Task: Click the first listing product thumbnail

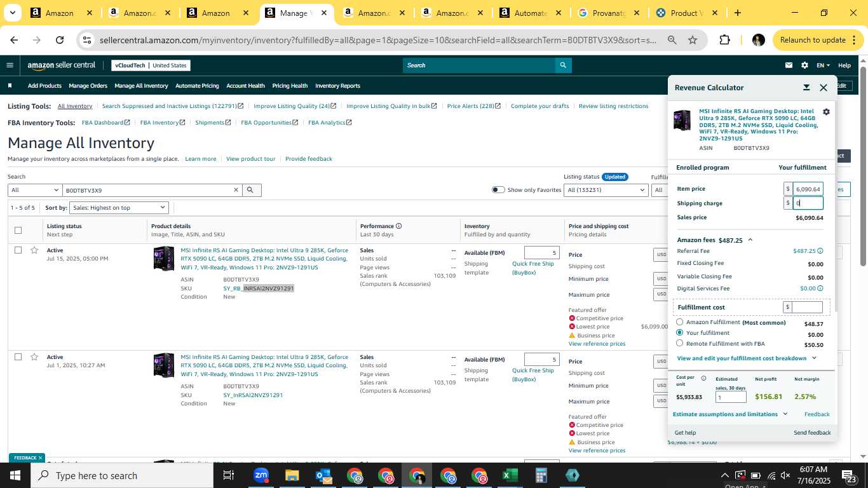Action: point(164,259)
